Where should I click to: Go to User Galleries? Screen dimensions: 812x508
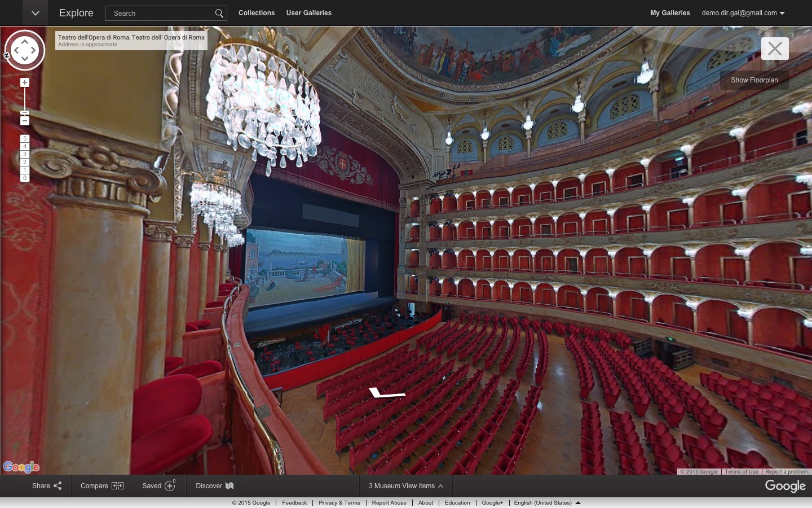coord(308,13)
